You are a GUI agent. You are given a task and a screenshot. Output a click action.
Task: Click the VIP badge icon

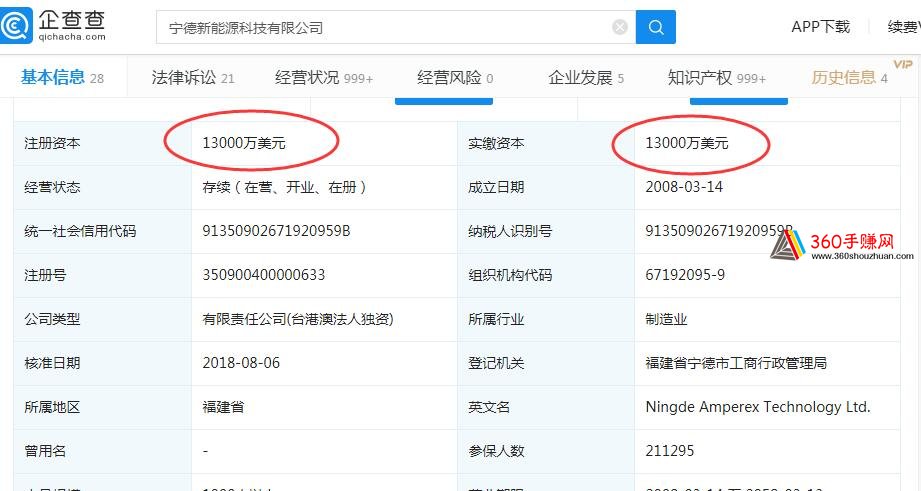pos(903,64)
